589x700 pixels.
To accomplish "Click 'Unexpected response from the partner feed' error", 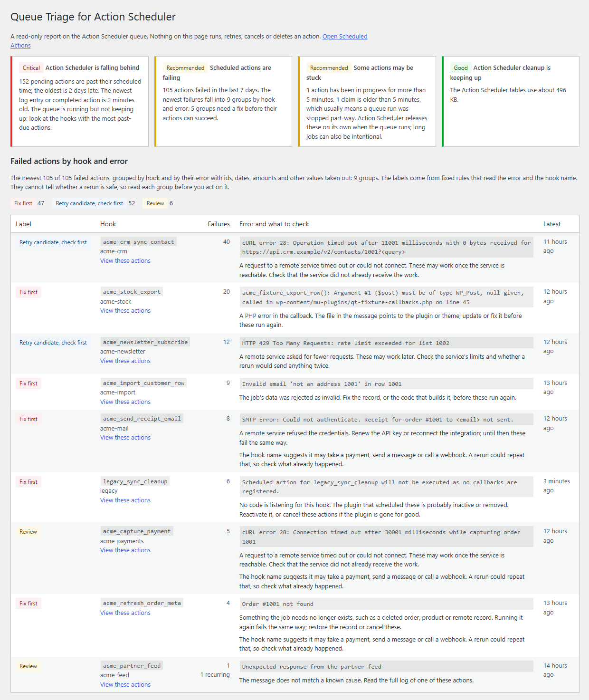I will click(x=386, y=667).
